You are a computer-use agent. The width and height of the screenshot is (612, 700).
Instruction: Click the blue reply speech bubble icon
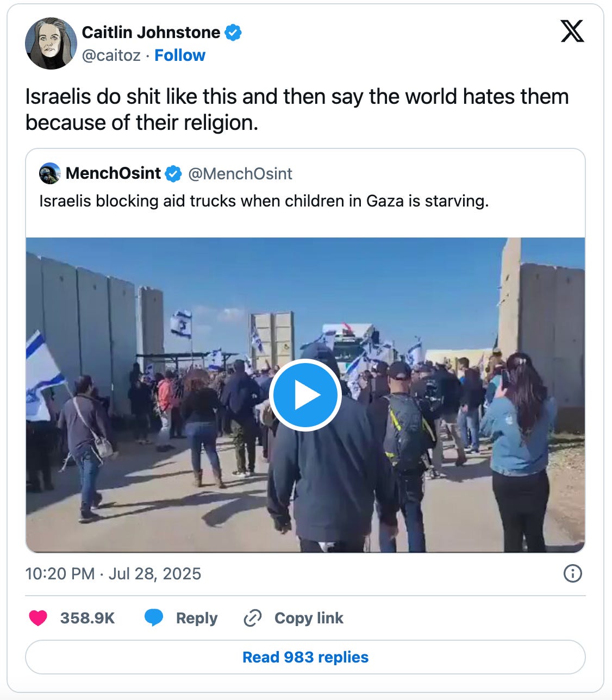154,618
